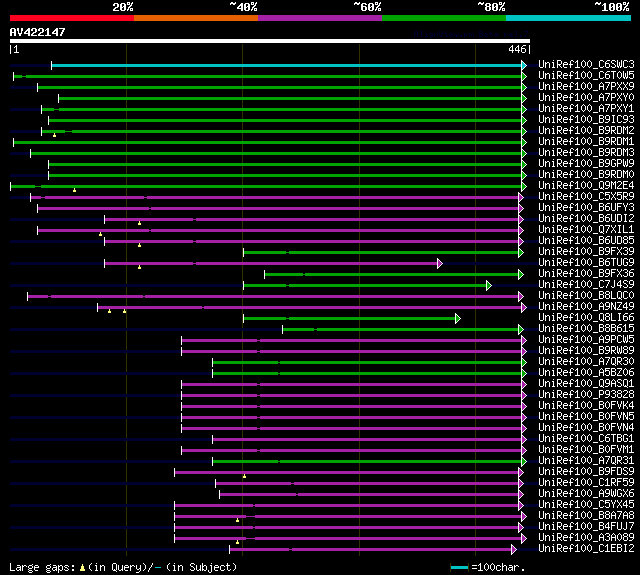Select the UniRef100_Q8LI66 label
This screenshot has height=575, width=640.
(586, 318)
